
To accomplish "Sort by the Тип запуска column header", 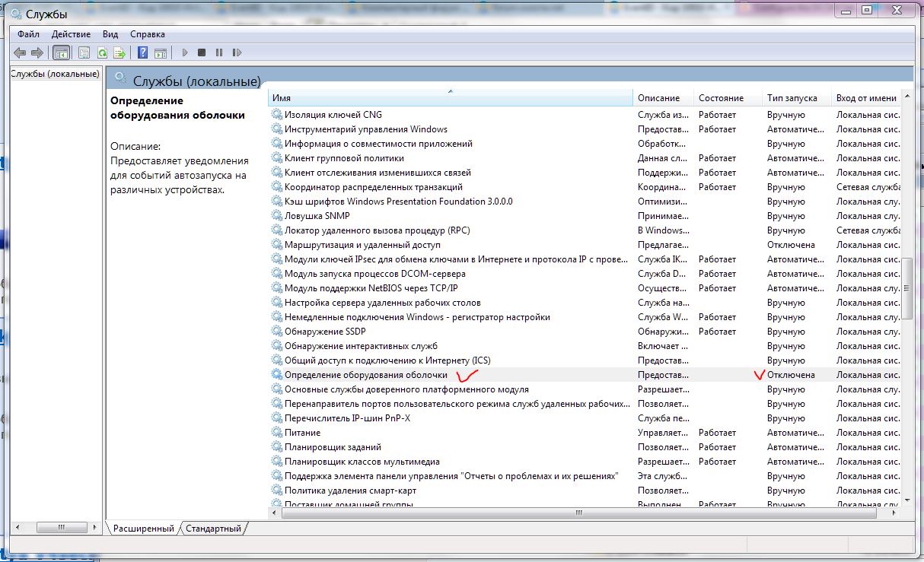I will 792,98.
